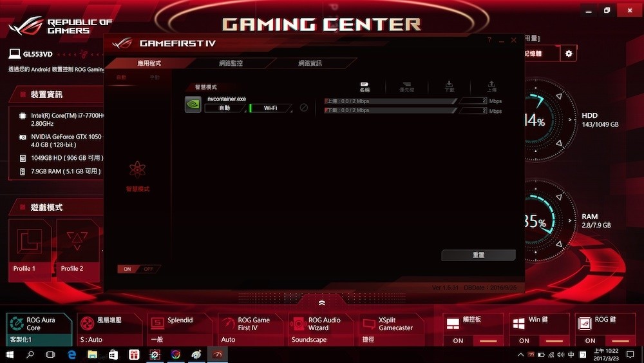Open the 自動 priority dropdown for nvcontainer.exe

pos(225,108)
